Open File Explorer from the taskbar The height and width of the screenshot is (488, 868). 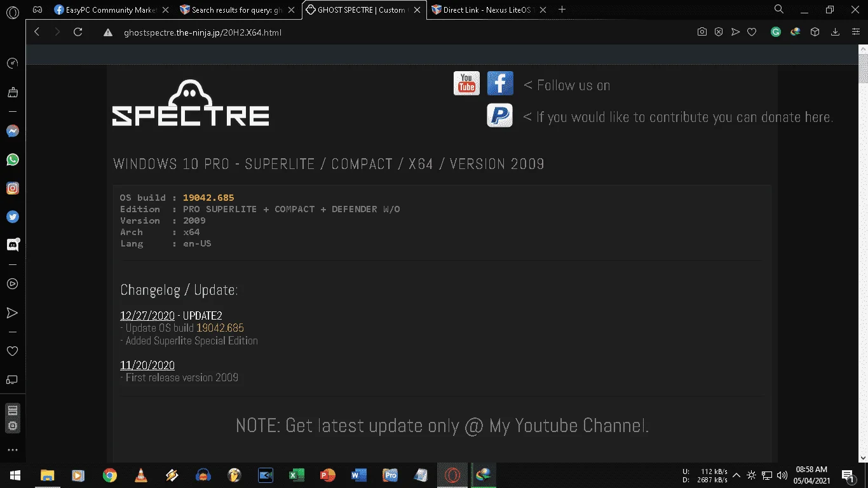click(47, 475)
